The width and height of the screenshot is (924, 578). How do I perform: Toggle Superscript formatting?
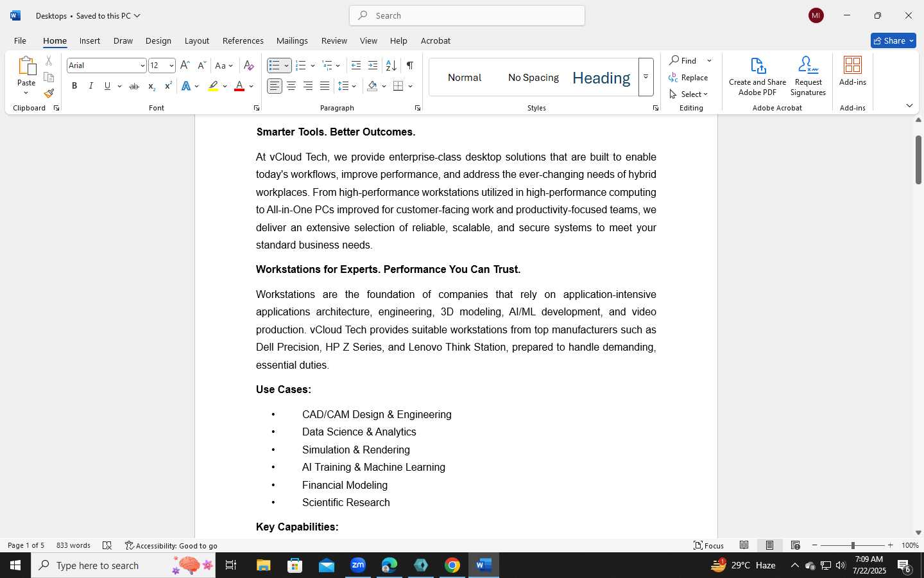click(x=168, y=86)
